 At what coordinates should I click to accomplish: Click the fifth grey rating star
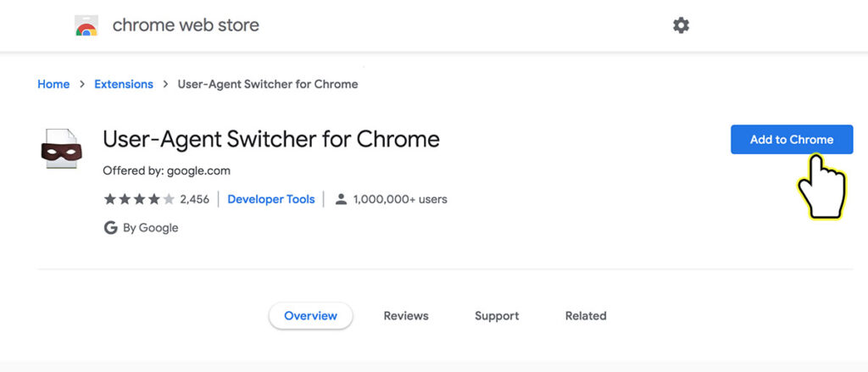point(169,199)
